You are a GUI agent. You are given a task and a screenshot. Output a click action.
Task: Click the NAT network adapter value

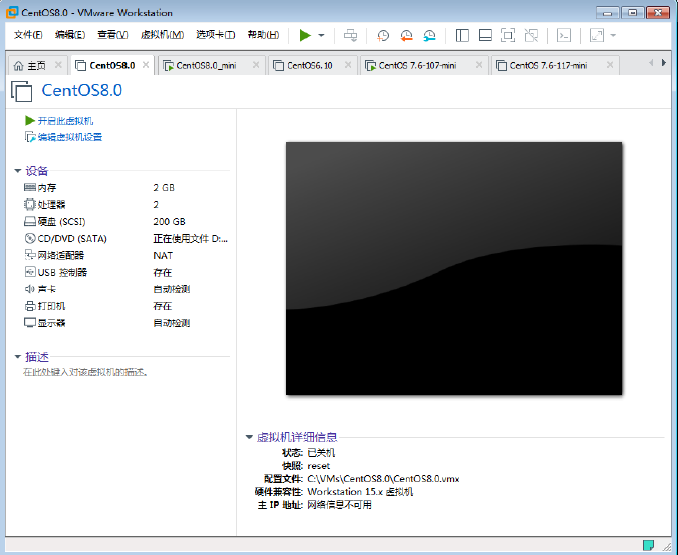point(163,255)
